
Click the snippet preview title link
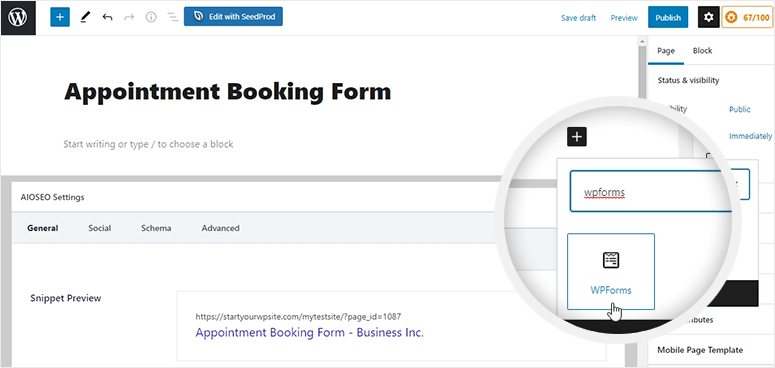pyautogui.click(x=309, y=332)
